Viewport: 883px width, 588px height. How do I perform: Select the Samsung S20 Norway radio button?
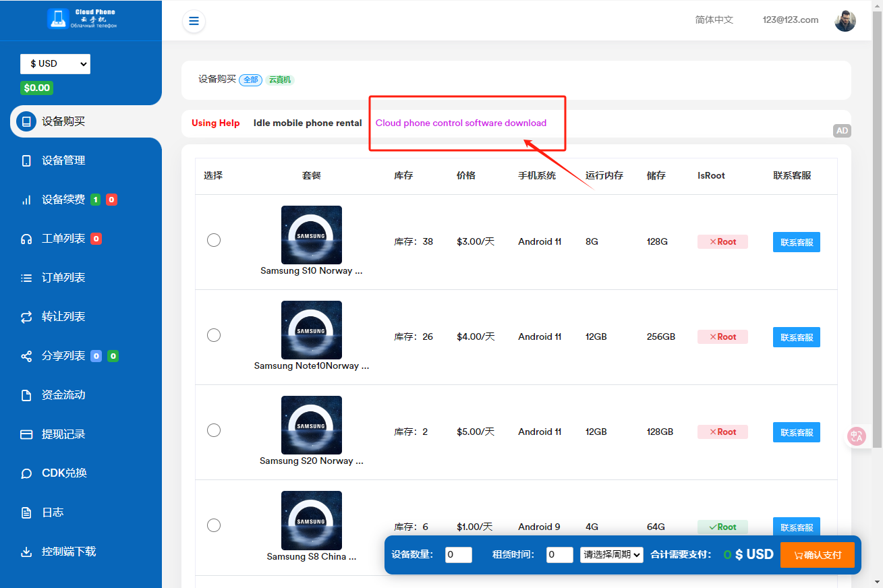(x=214, y=430)
